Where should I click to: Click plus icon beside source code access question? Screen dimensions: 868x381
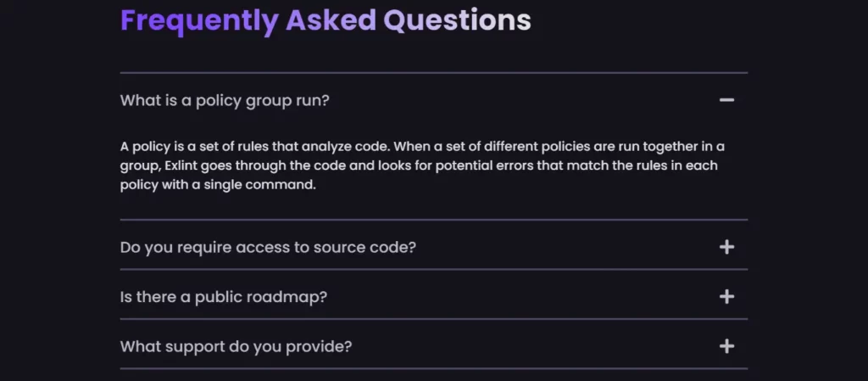tap(726, 247)
